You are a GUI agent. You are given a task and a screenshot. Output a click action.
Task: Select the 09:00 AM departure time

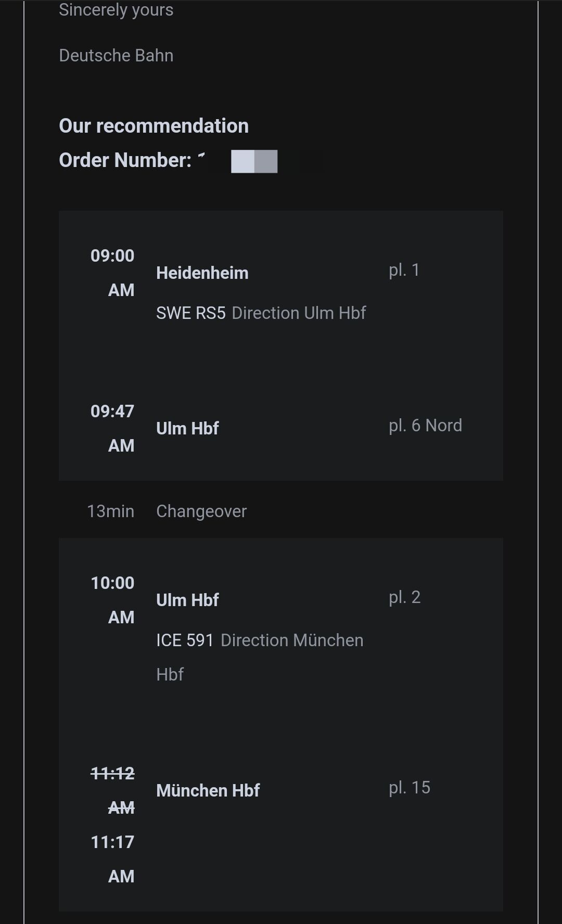pos(113,273)
